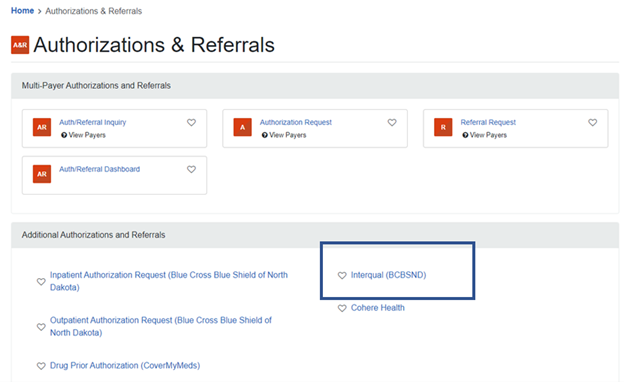Click the A&R orange page icon
The width and height of the screenshot is (624, 382).
pyautogui.click(x=20, y=45)
